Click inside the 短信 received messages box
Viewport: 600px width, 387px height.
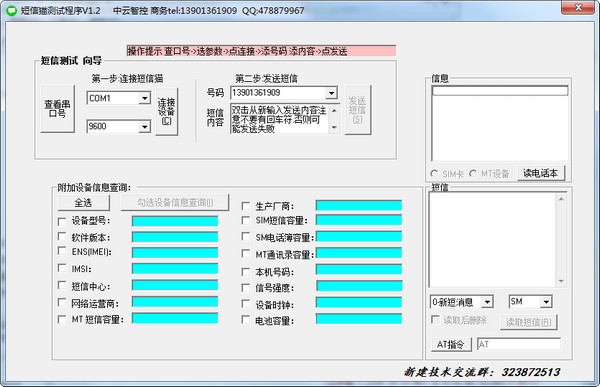[492, 240]
